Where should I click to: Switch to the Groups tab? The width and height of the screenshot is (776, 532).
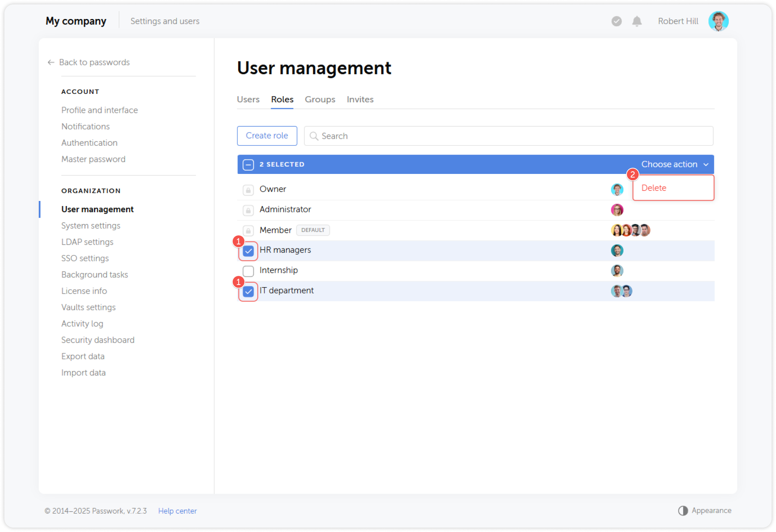320,99
